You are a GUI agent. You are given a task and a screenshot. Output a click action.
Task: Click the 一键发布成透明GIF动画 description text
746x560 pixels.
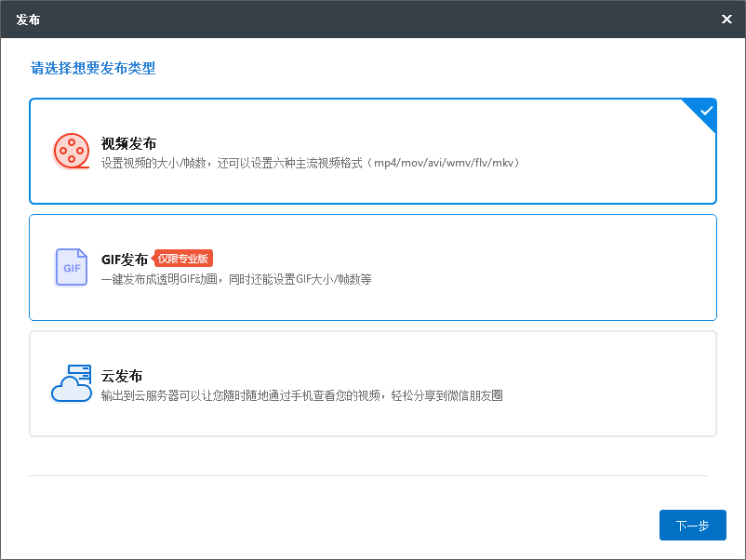tap(159, 279)
